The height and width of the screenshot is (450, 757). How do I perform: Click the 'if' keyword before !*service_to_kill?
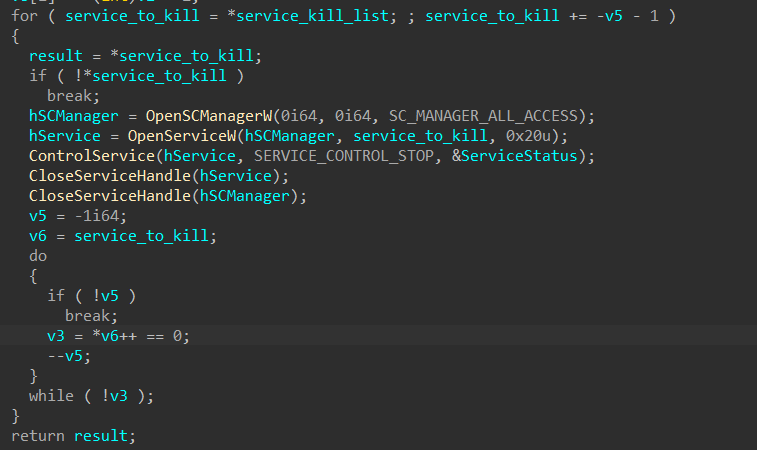point(38,76)
